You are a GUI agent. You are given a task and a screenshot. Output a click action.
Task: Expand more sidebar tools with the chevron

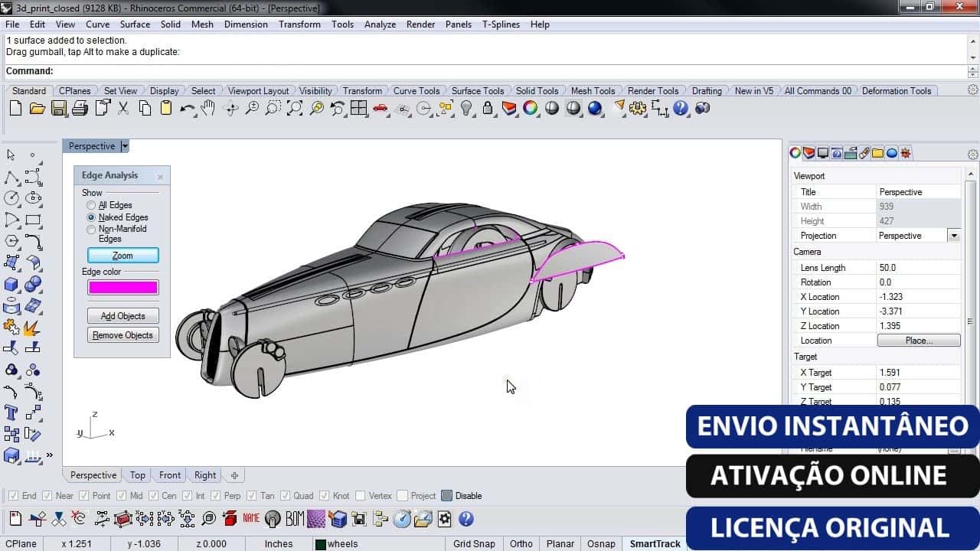[x=50, y=455]
